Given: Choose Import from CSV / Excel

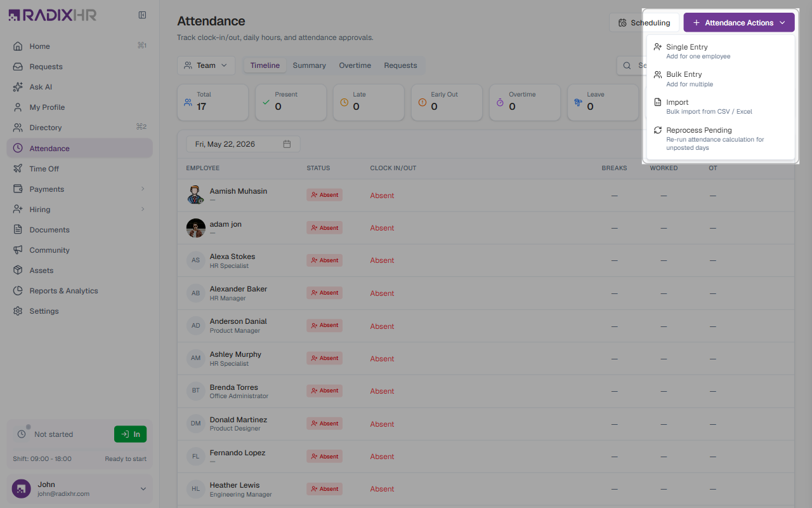Looking at the screenshot, I should 720,106.
